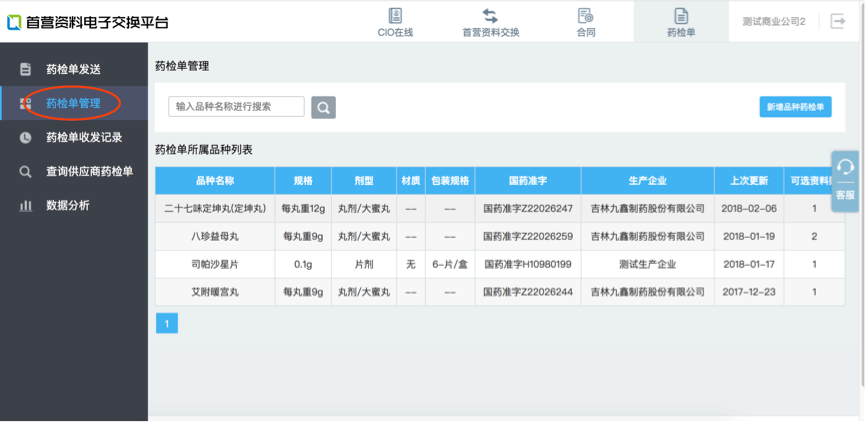The width and height of the screenshot is (865, 422).
Task: Open 药检单收发记录 in sidebar
Action: click(x=84, y=138)
